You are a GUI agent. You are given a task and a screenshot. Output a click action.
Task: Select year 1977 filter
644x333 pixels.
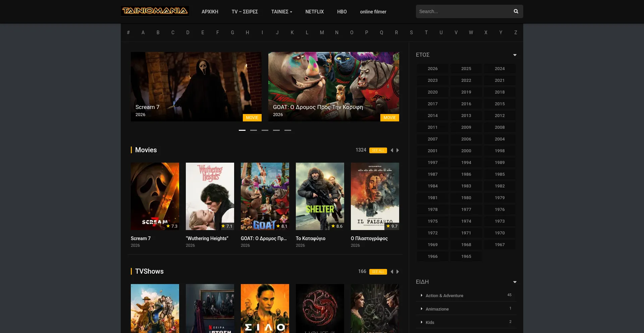466,209
